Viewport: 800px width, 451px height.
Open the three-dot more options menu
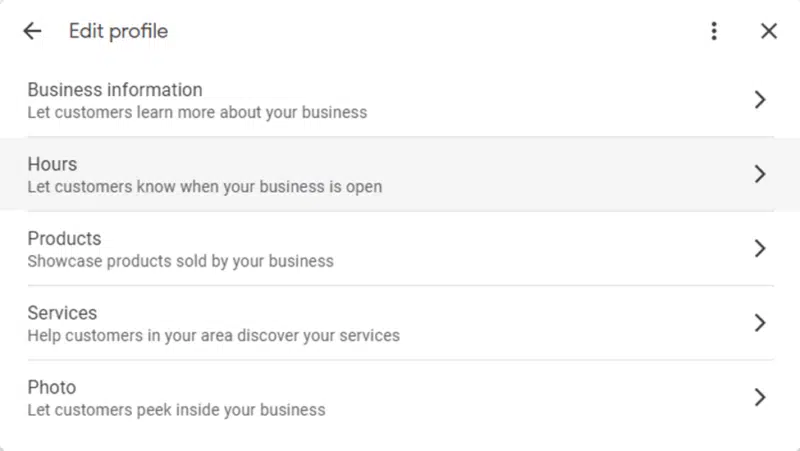tap(714, 31)
